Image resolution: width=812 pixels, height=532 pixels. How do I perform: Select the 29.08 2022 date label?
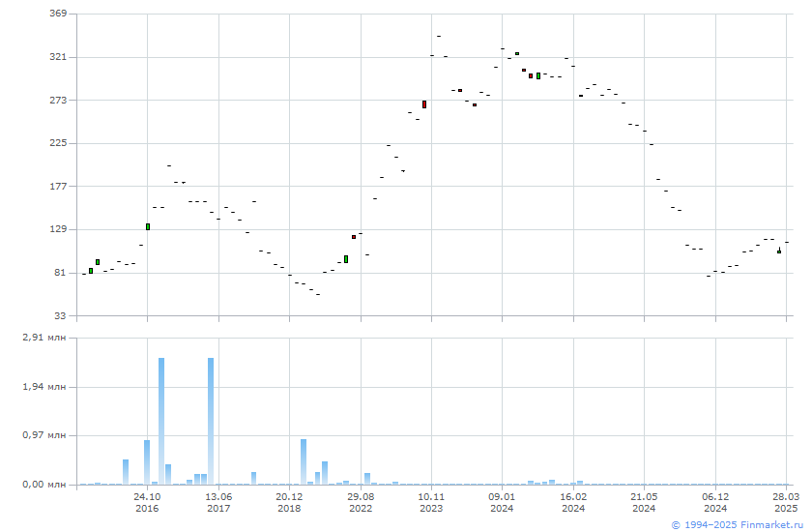tap(361, 502)
